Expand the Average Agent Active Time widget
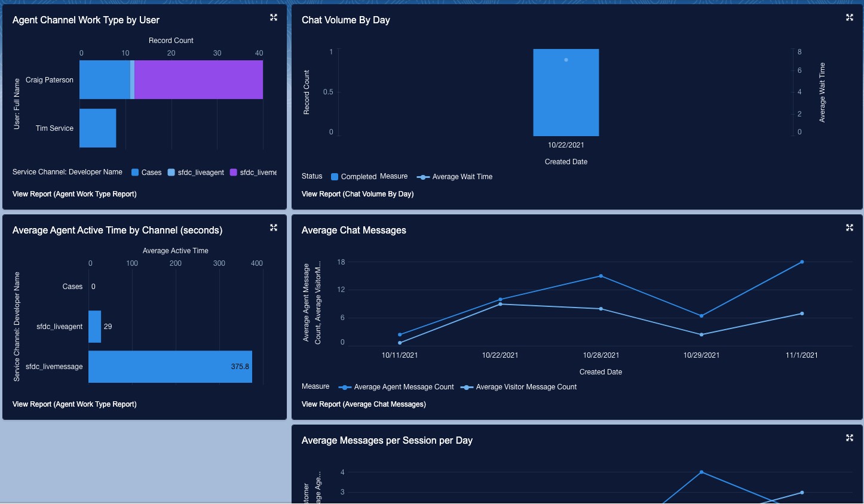 point(273,228)
